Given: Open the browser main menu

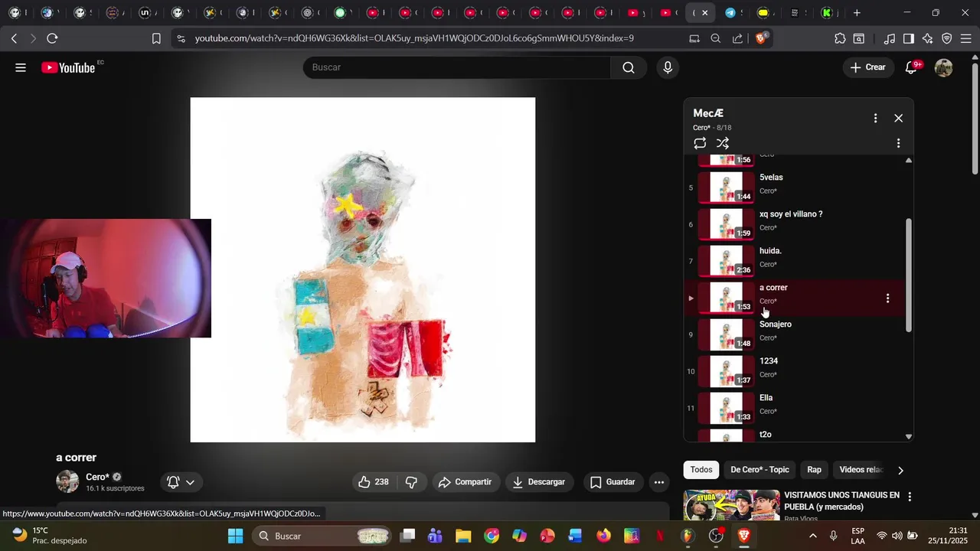Looking at the screenshot, I should [966, 38].
